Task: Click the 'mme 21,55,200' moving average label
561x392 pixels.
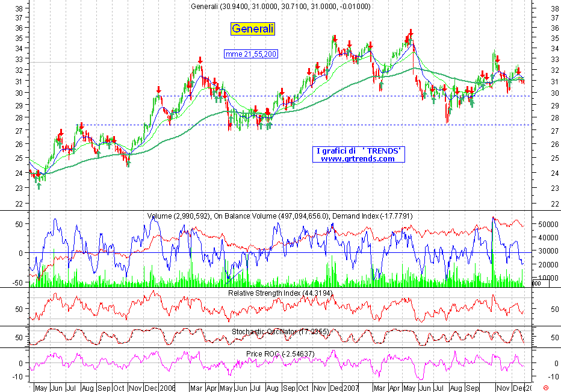Action: coord(251,54)
